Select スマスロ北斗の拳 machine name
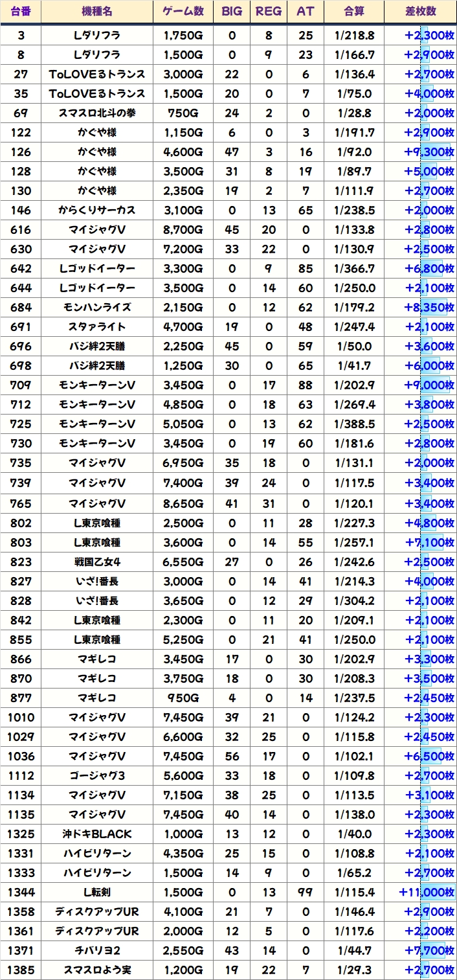Viewport: 457px width, 980px height. pos(97,113)
